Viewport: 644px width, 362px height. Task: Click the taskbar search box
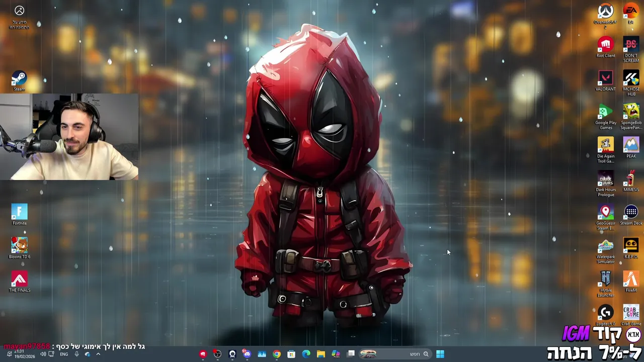coord(395,354)
